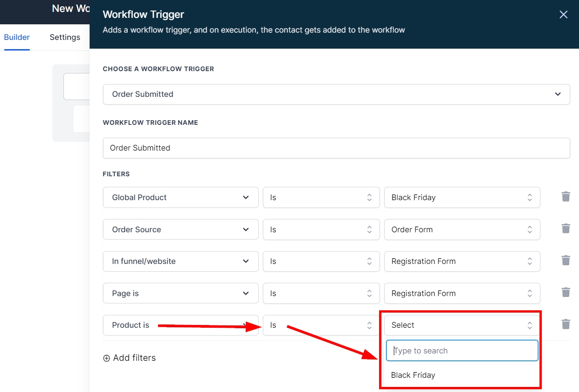Image resolution: width=579 pixels, height=392 pixels.
Task: Click the Type to search field
Action: 462,351
